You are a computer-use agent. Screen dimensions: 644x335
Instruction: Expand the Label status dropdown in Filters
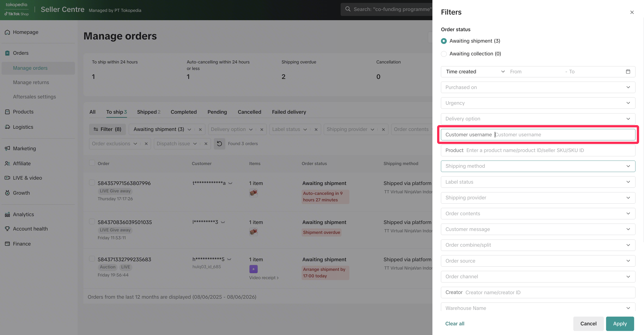click(538, 182)
